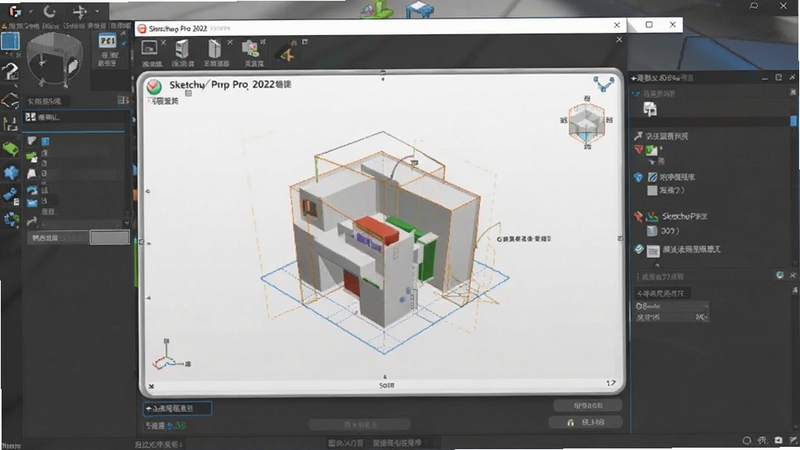Select the right tab in bottom status bar center

(x=397, y=442)
